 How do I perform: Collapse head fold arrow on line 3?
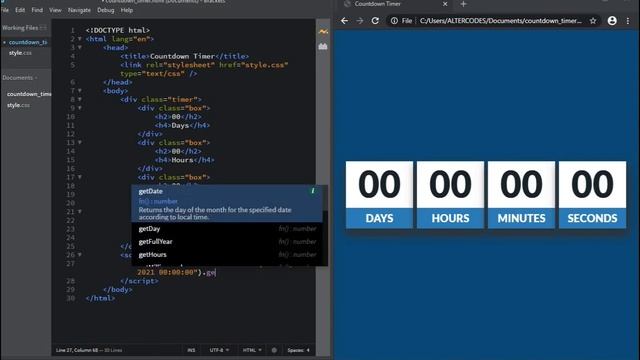coord(80,48)
